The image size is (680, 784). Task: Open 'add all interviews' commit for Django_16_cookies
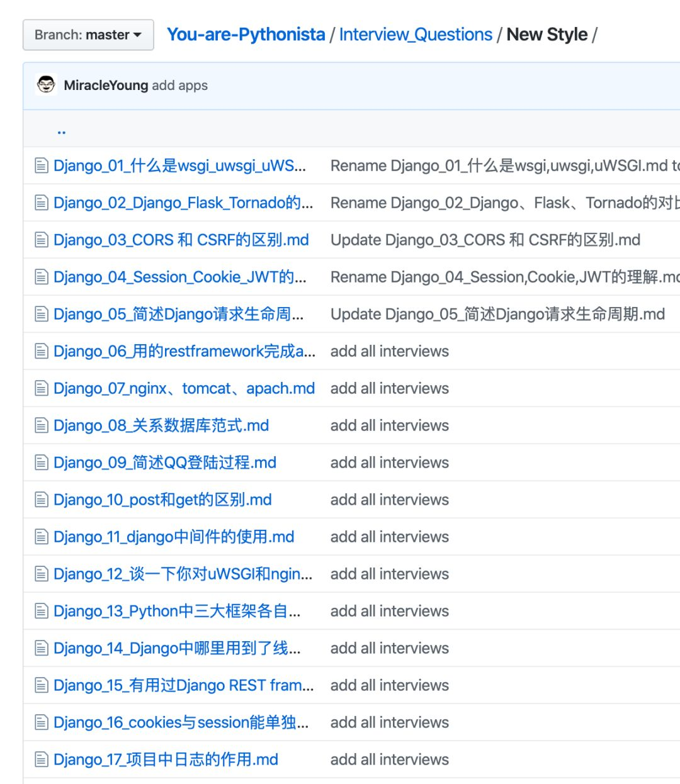[x=390, y=722]
